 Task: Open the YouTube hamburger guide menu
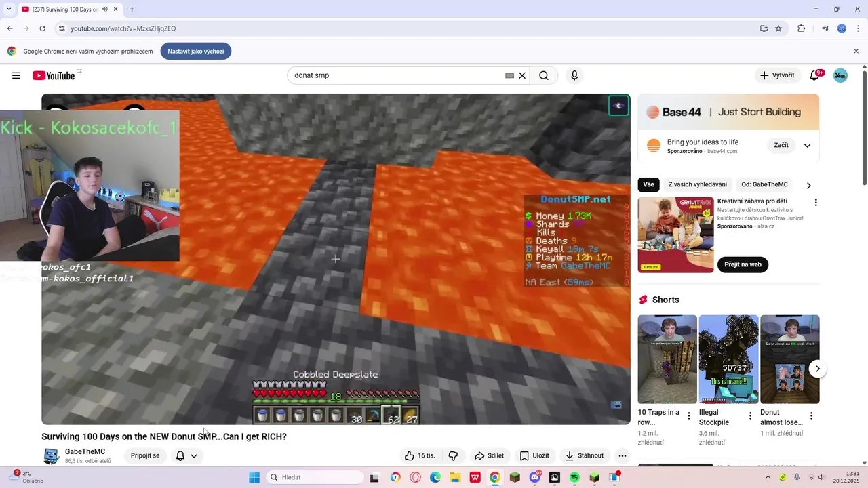pyautogui.click(x=16, y=75)
